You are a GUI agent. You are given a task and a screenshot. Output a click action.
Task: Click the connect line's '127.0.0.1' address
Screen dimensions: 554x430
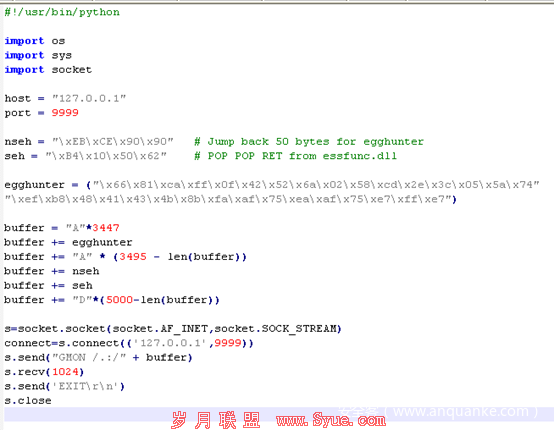tap(170, 343)
